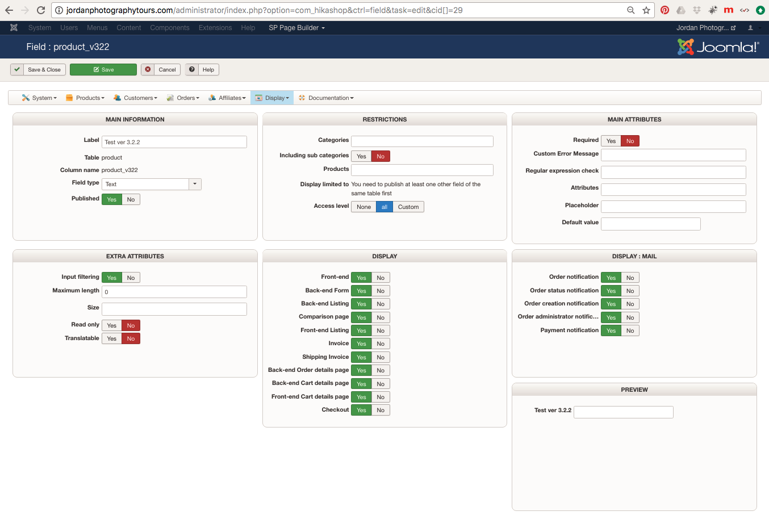Open the Components menu
This screenshot has width=769, height=532.
[170, 28]
